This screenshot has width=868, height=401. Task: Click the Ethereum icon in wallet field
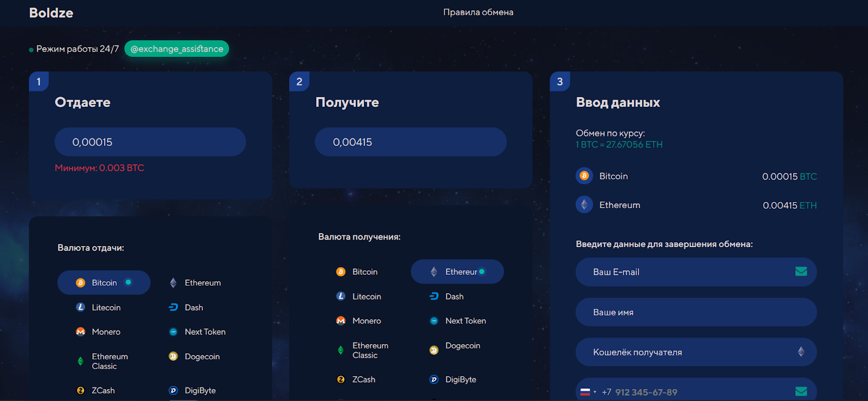point(801,352)
